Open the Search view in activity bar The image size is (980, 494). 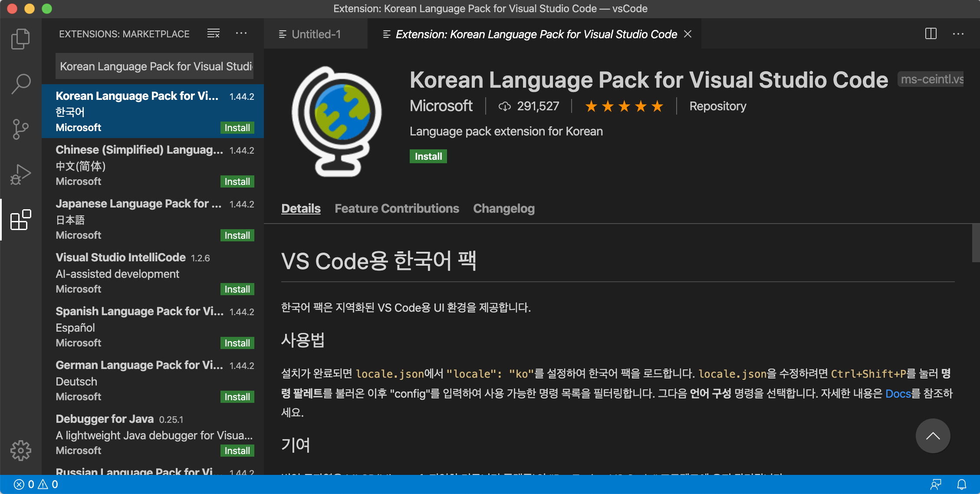(x=20, y=84)
